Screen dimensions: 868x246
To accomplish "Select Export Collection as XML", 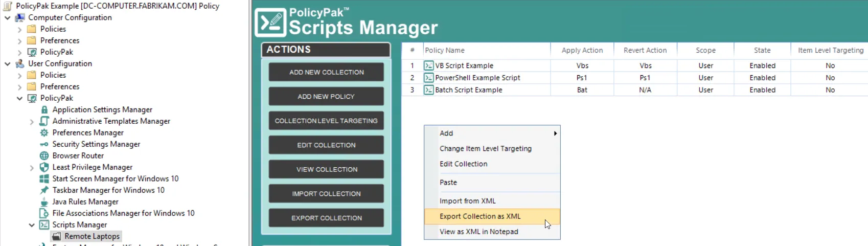I will 492,216.
